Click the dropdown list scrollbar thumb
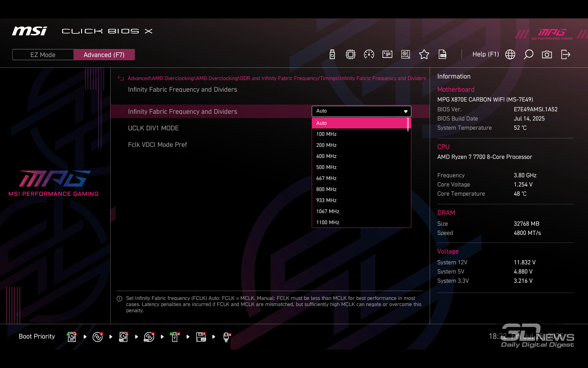The image size is (588, 368). [x=408, y=125]
